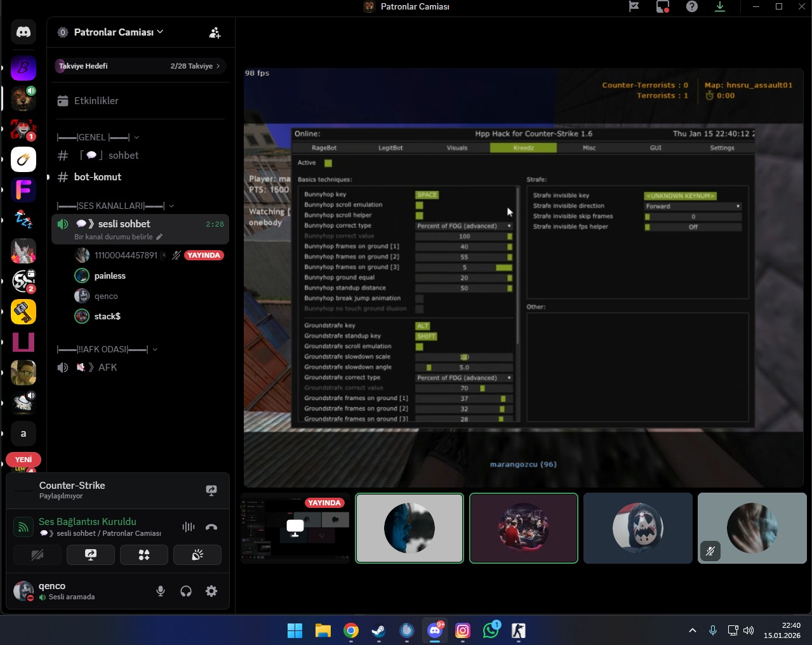Adjust Bunnyhop standup distance slider

(x=464, y=288)
